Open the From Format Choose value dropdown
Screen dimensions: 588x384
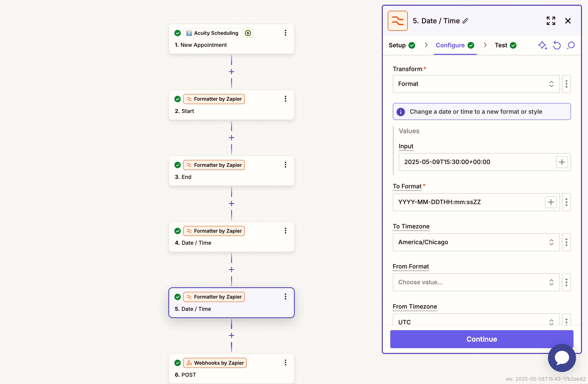476,282
